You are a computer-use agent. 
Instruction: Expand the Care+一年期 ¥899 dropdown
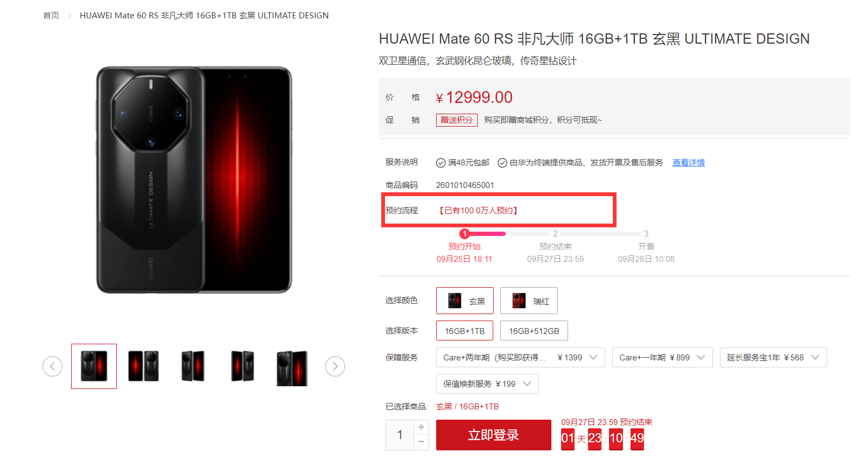click(x=662, y=358)
